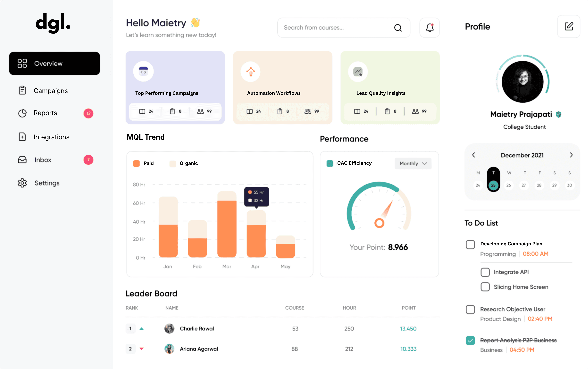This screenshot has height=369, width=588.
Task: Uncheck Report Analysis P2P Business task
Action: tap(470, 340)
